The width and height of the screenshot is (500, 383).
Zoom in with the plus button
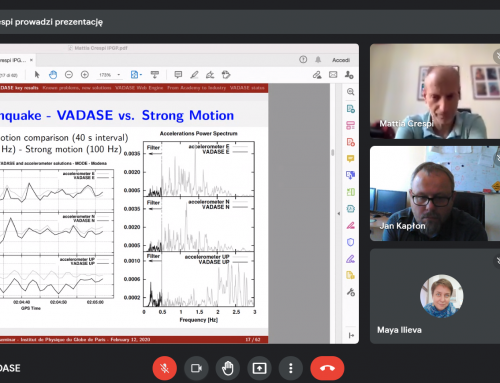click(x=85, y=75)
